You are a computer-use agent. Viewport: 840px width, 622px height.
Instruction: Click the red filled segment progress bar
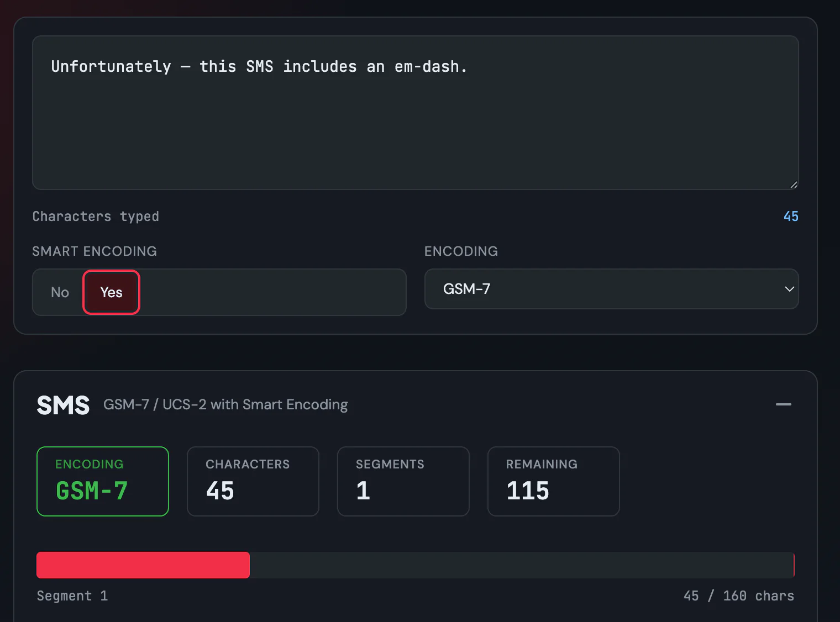pos(143,565)
